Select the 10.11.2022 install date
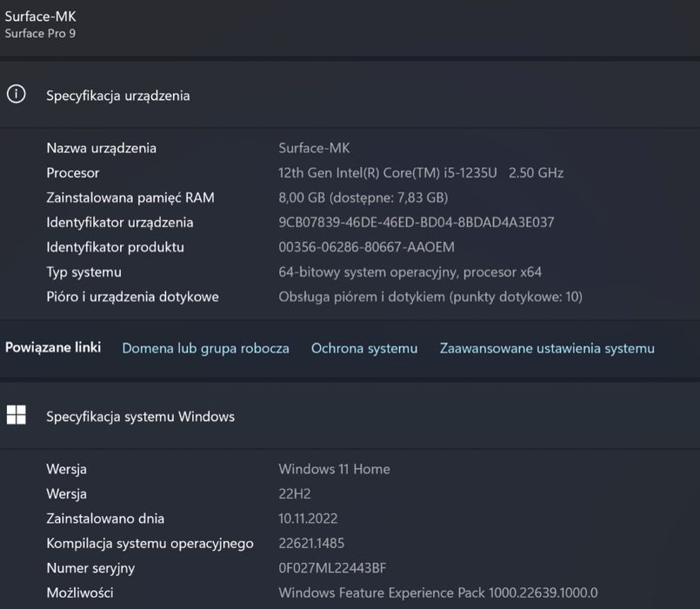700x609 pixels. 308,519
